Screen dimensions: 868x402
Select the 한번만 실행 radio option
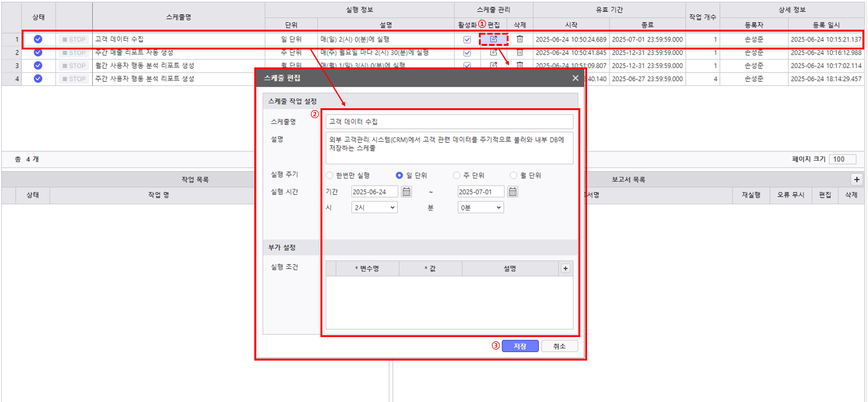(329, 176)
